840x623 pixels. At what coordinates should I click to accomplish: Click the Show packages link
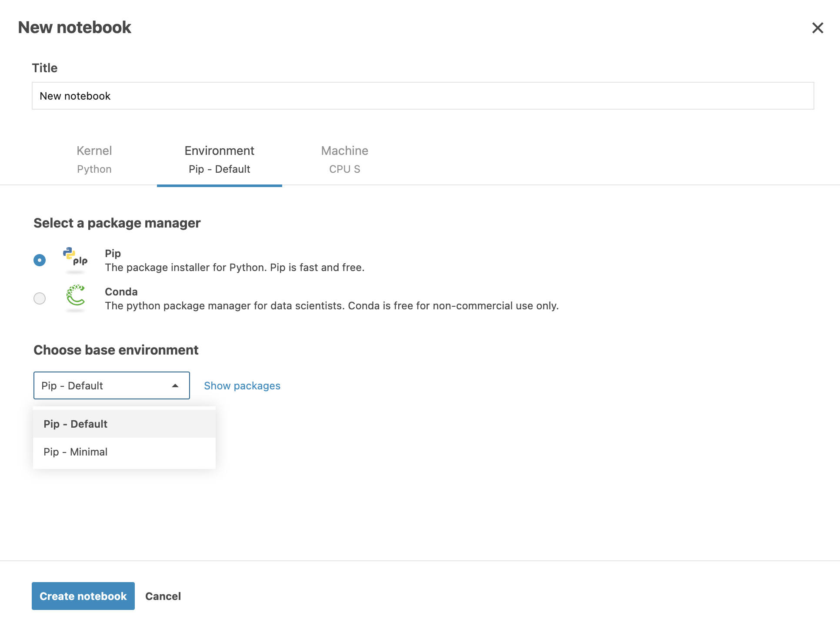pos(242,386)
